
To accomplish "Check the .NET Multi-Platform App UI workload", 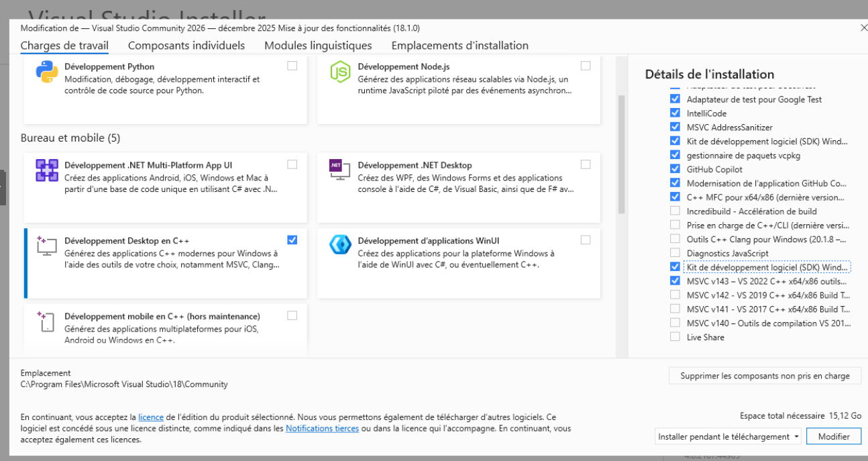I will tap(292, 164).
